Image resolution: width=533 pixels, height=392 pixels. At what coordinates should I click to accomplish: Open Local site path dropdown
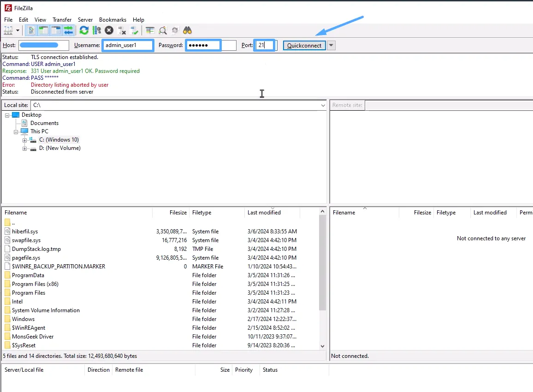click(x=323, y=105)
